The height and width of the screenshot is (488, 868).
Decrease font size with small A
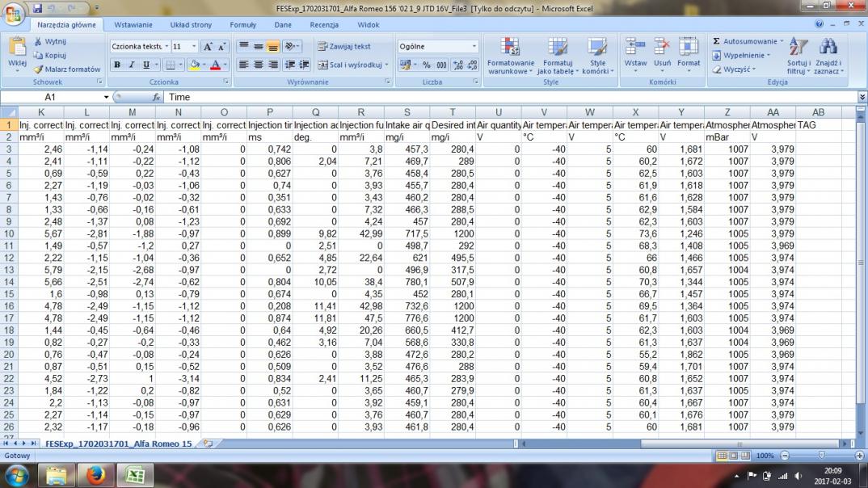[221, 47]
